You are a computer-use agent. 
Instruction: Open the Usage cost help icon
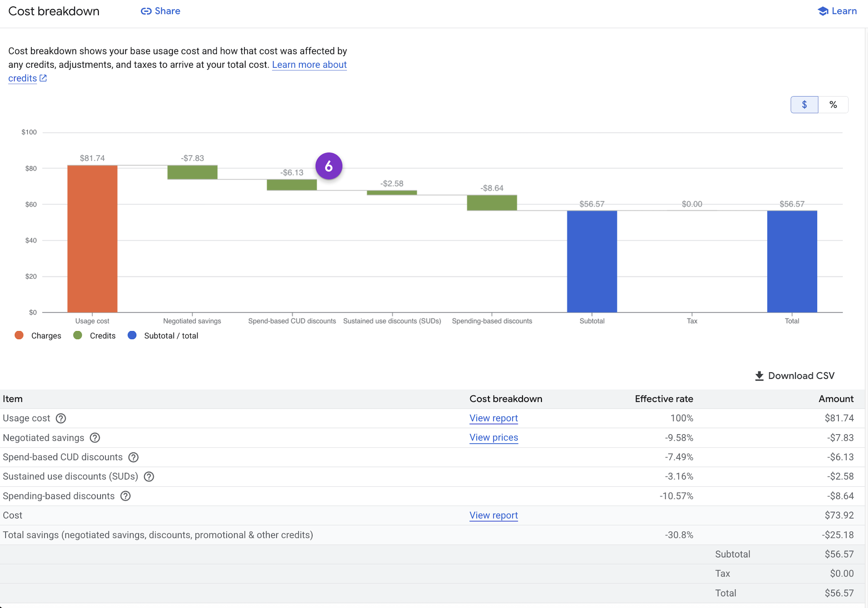[61, 418]
